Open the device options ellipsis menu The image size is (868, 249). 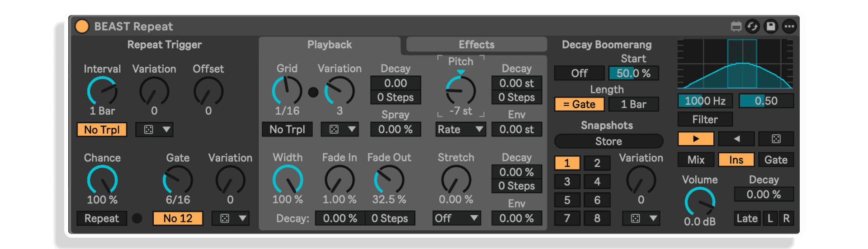point(789,26)
